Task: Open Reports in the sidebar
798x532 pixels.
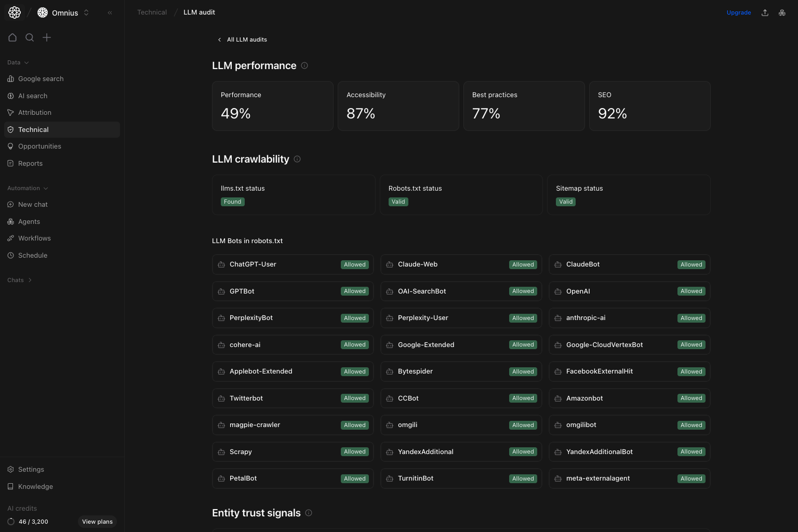Action: pos(62,164)
